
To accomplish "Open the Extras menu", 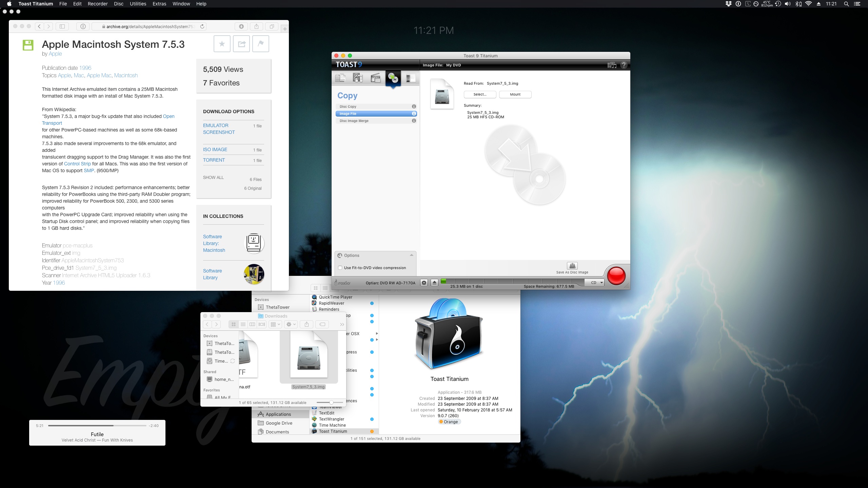I will click(x=159, y=4).
